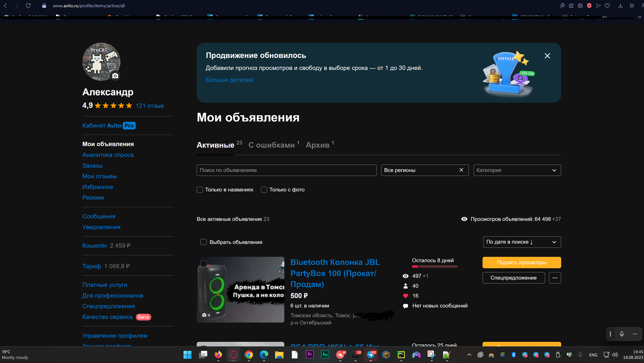Screen dimensions: 644x363
Task: Click Поднять просмотры for JBL listing
Action: [x=522, y=263]
